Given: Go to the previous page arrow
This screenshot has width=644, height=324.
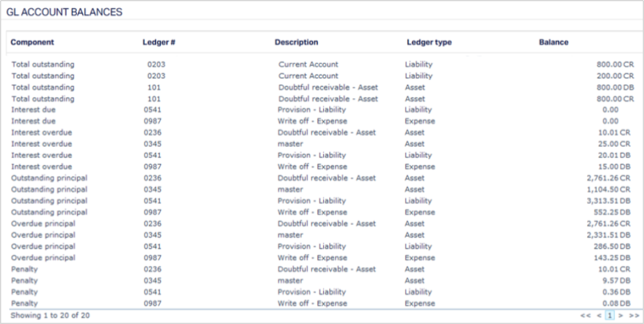Looking at the screenshot, I should tap(599, 315).
